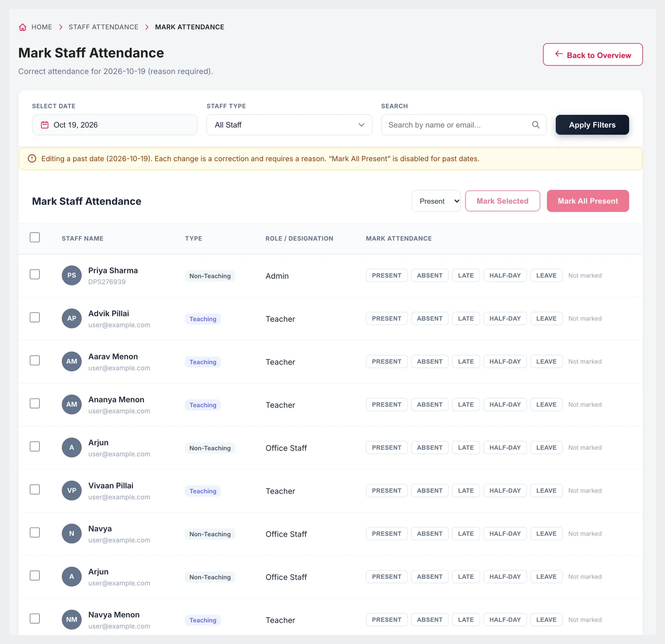The width and height of the screenshot is (665, 644).
Task: Check the box for Advik Pillai
Action: (x=35, y=317)
